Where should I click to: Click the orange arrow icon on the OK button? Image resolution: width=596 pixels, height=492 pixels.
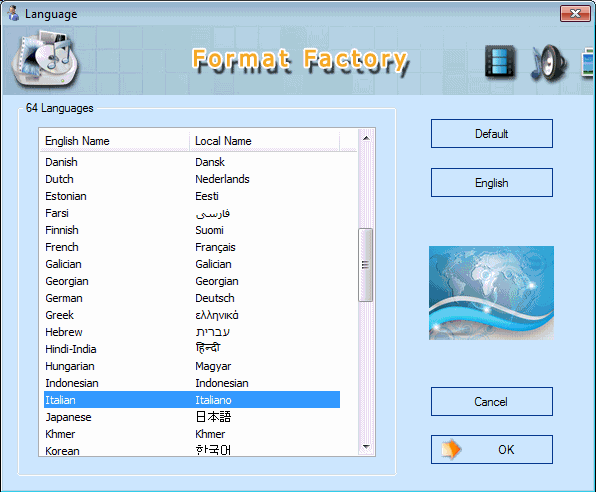451,449
